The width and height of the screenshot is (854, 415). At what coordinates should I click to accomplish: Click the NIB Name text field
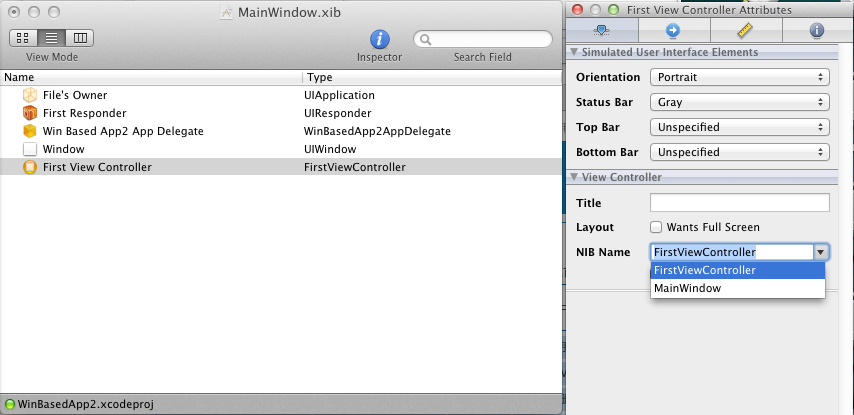(x=732, y=252)
